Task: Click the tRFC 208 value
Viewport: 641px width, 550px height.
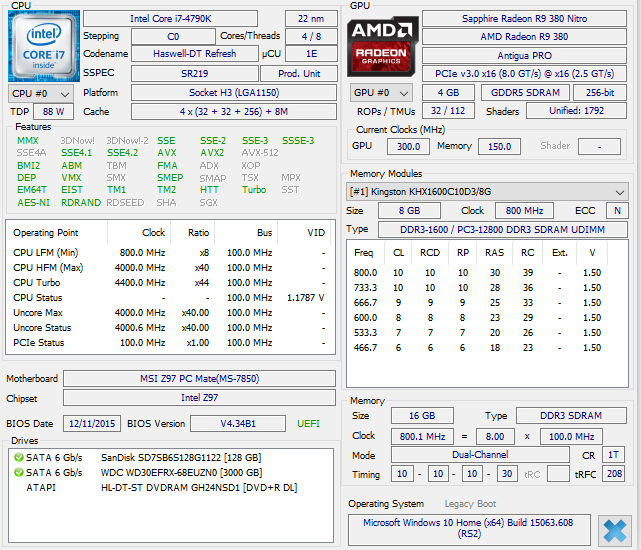Action: 613,474
